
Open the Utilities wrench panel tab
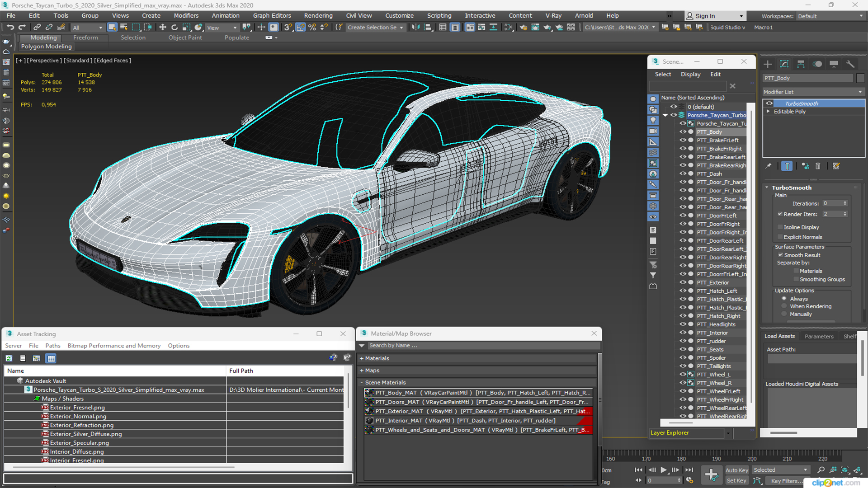pos(850,64)
